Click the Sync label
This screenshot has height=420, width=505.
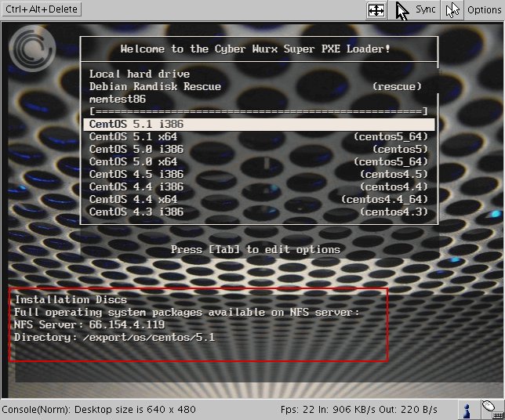[x=425, y=9]
